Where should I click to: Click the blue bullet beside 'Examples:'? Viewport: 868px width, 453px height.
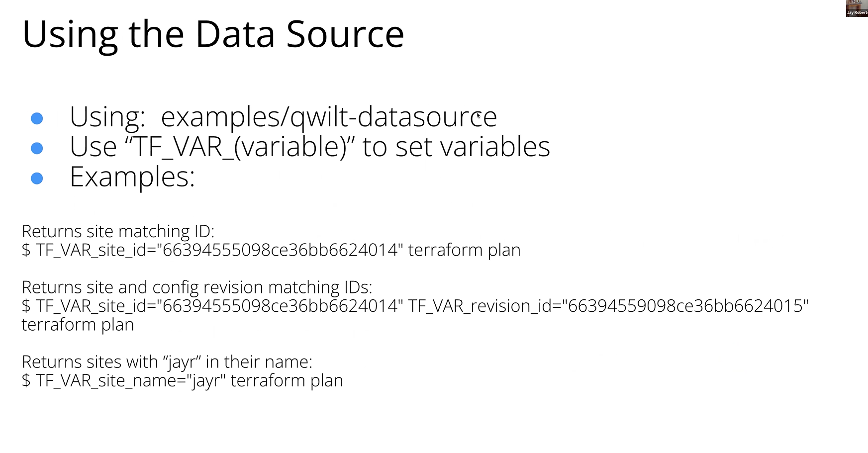click(x=37, y=178)
